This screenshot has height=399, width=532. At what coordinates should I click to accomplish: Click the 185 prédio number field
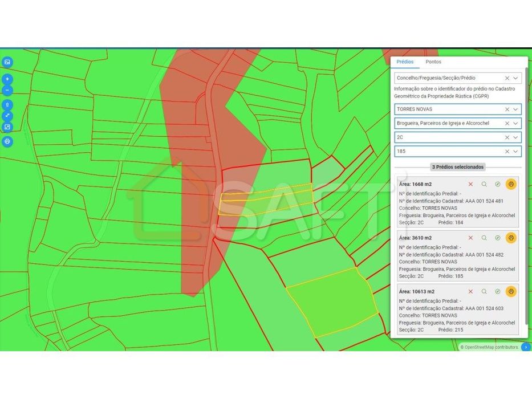(458, 151)
